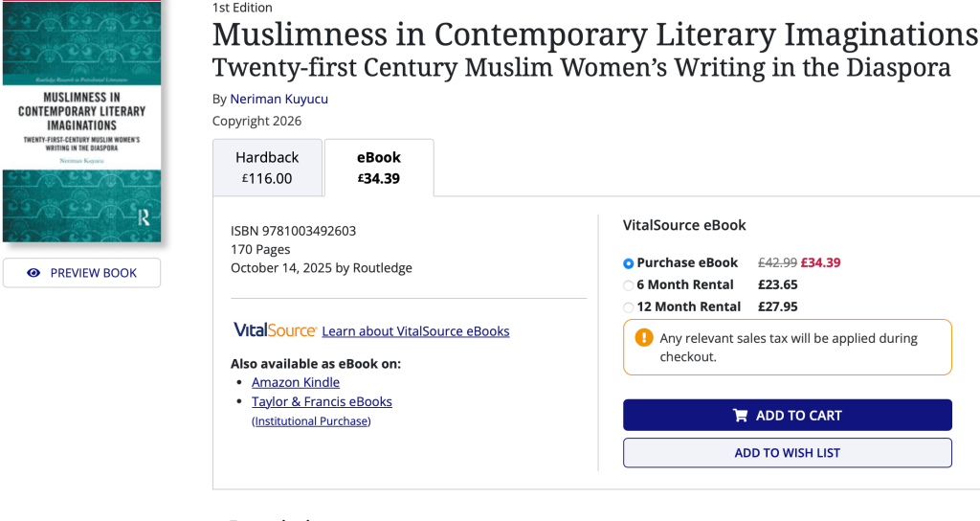The image size is (980, 521).
Task: Open Learn about VitalSource eBooks link
Action: [x=415, y=331]
